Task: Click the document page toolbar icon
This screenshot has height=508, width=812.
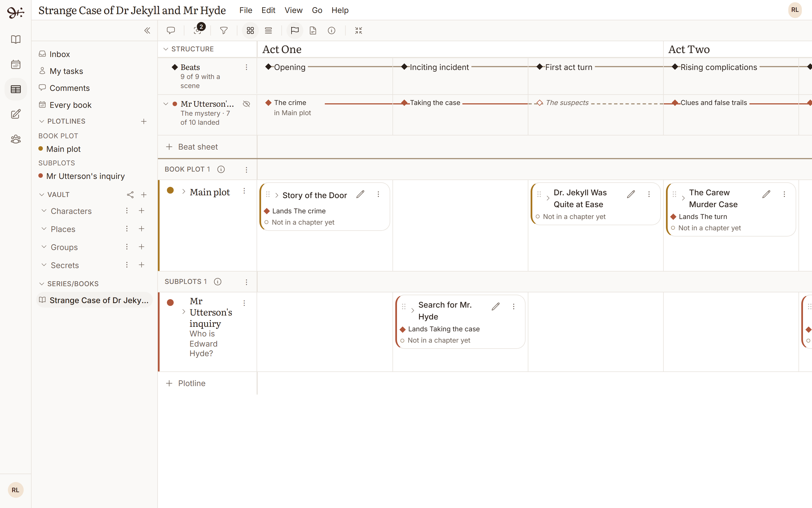Action: point(313,30)
